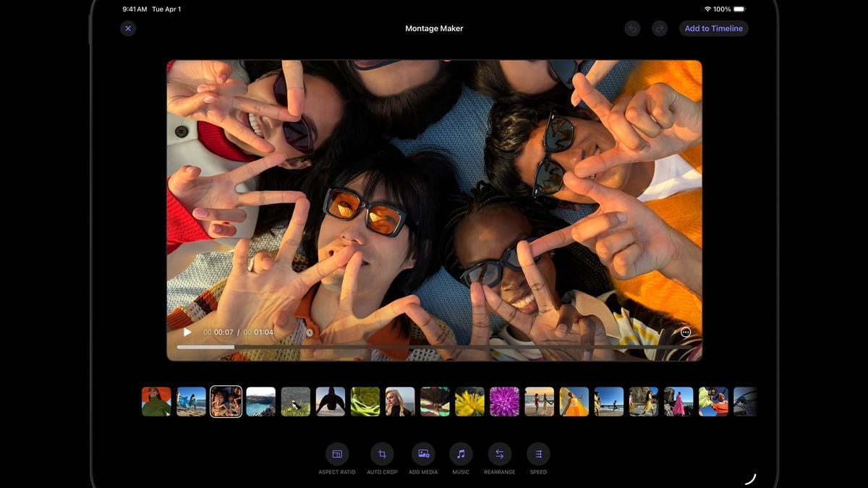Open the Speed settings
The image size is (868, 488).
click(x=538, y=454)
